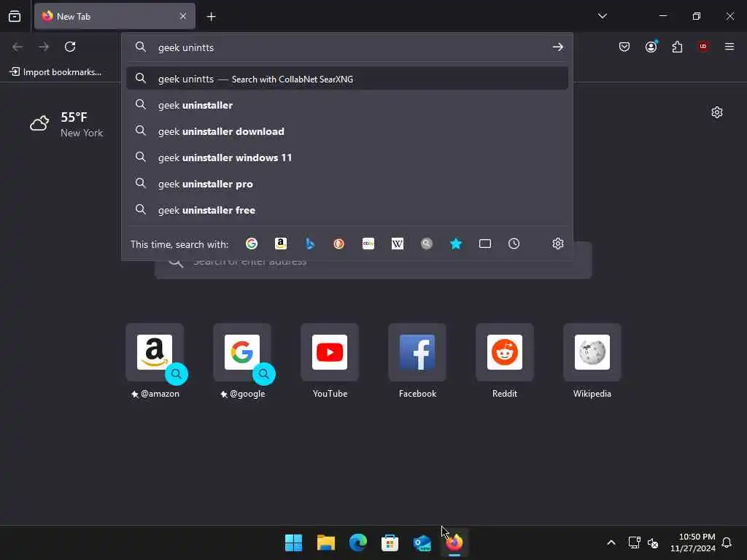Click Import bookmarks link
The width and height of the screenshot is (747, 560).
pyautogui.click(x=55, y=72)
